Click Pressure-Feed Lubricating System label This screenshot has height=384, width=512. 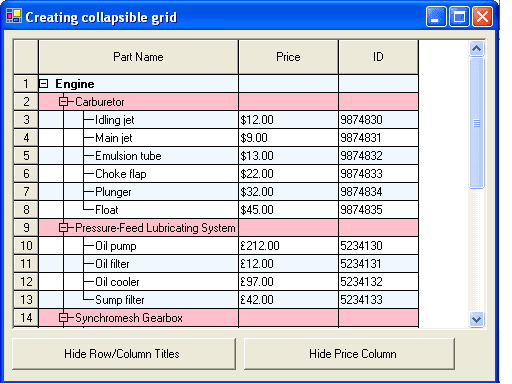[155, 228]
